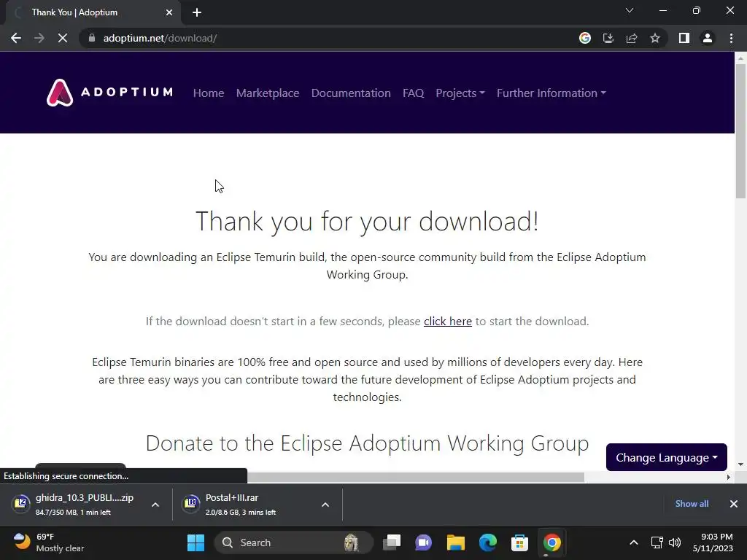Click the volume tray icon
This screenshot has height=560, width=747.
coord(675,542)
